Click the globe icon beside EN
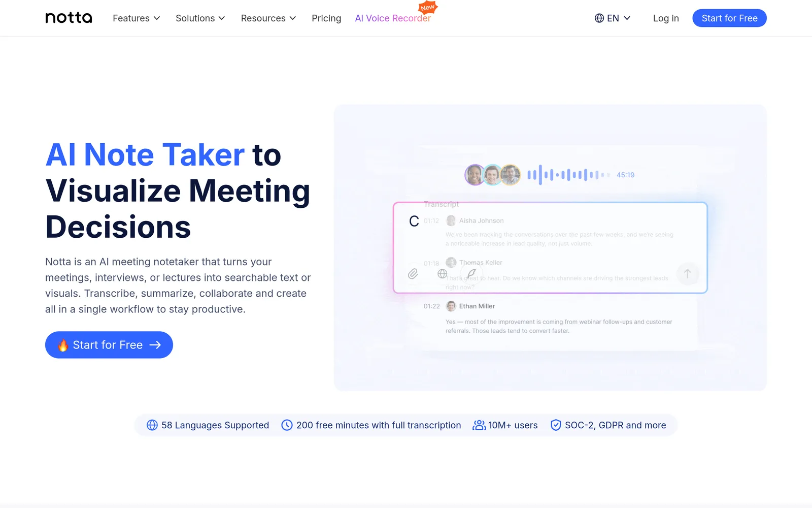The image size is (812, 508). pyautogui.click(x=599, y=18)
